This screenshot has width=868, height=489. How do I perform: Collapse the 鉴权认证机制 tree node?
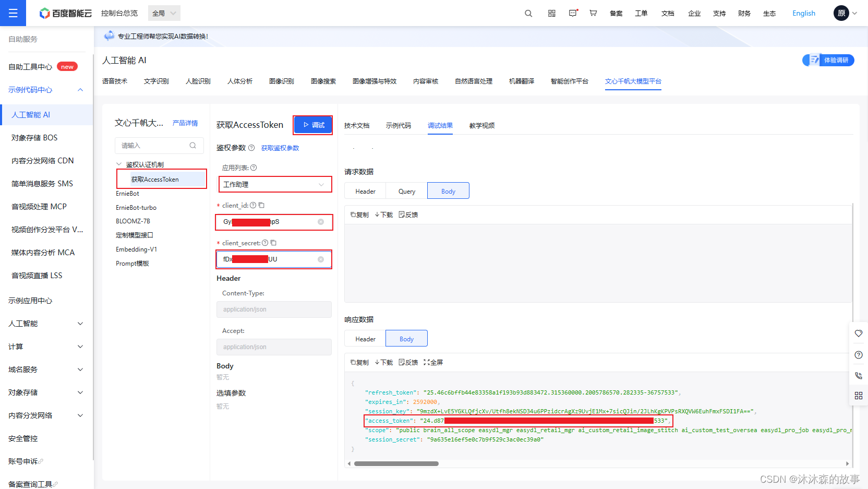(119, 164)
